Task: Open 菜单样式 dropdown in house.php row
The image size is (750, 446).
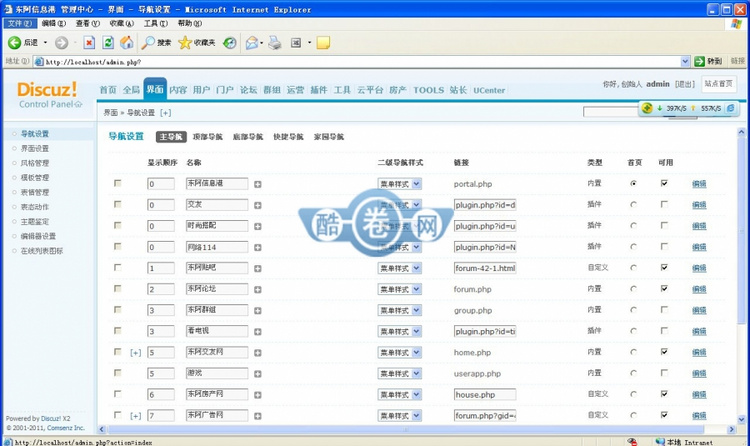Action: pyautogui.click(x=399, y=394)
